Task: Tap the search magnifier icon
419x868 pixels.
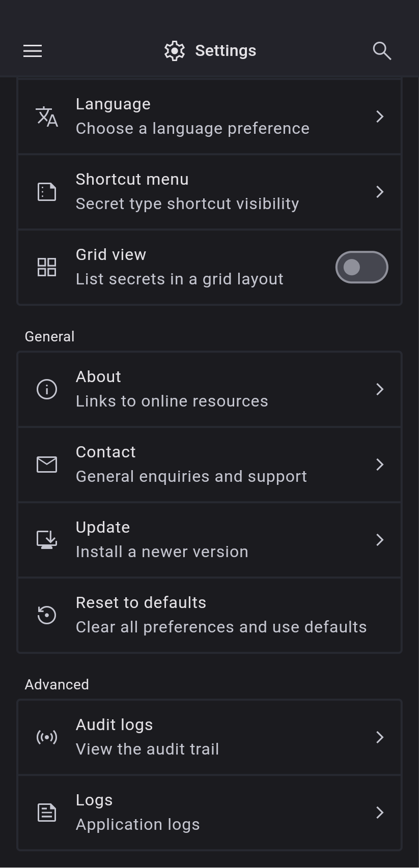Action: click(382, 51)
